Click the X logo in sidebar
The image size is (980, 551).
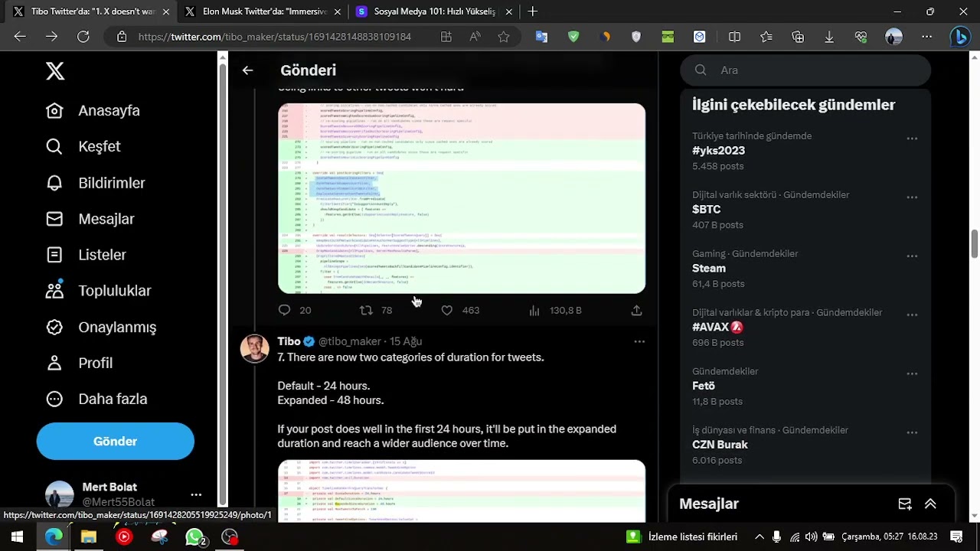[x=55, y=71]
